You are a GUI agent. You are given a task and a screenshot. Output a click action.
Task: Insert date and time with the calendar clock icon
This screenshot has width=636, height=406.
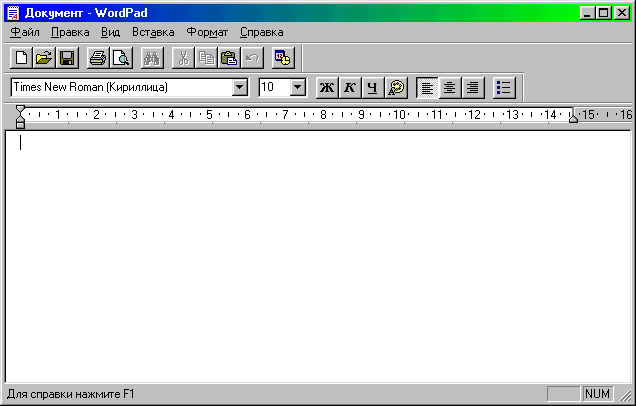[283, 58]
